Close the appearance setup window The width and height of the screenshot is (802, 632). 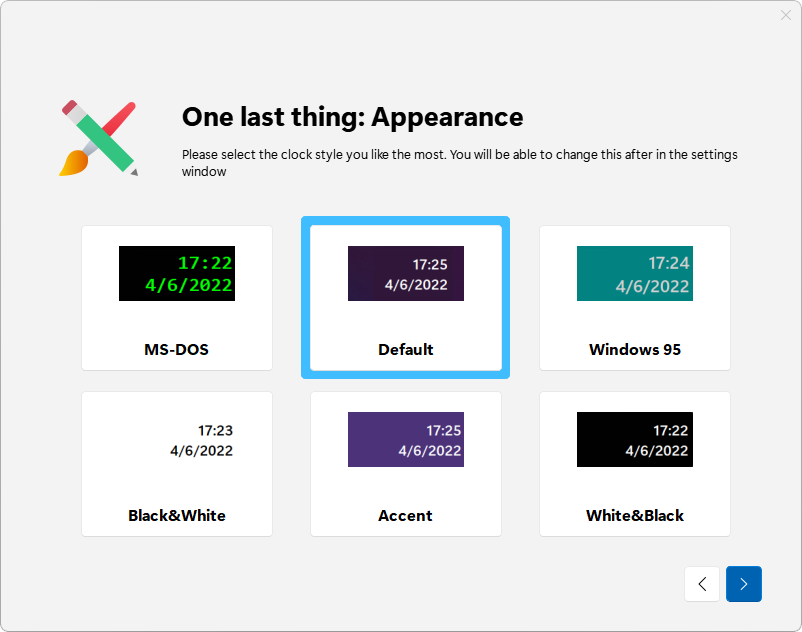coord(786,15)
